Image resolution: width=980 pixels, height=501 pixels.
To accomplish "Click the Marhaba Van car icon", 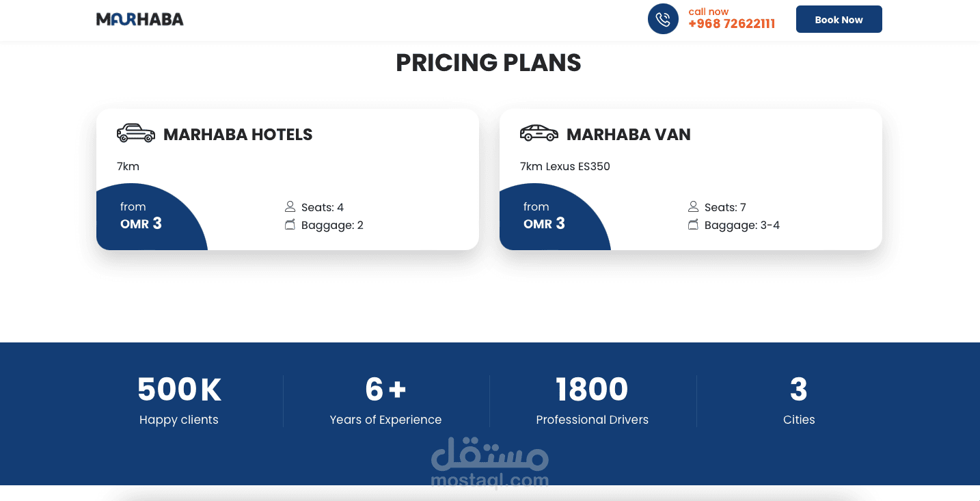I will click(539, 133).
